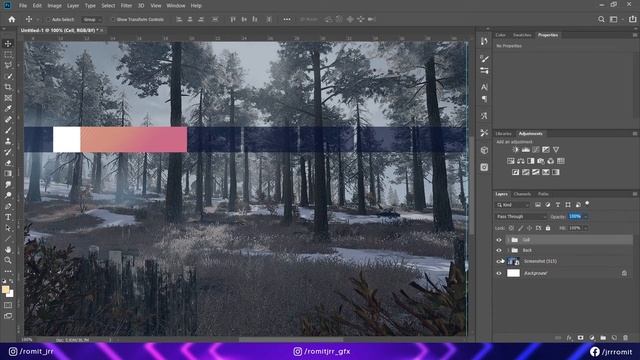Open the Character panel icon
This screenshot has width=640, height=360.
click(x=484, y=87)
